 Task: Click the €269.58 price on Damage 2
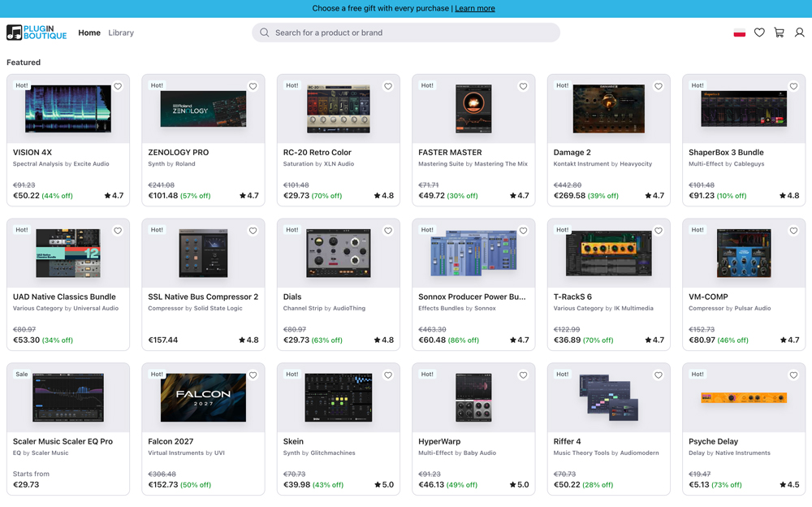pyautogui.click(x=569, y=196)
